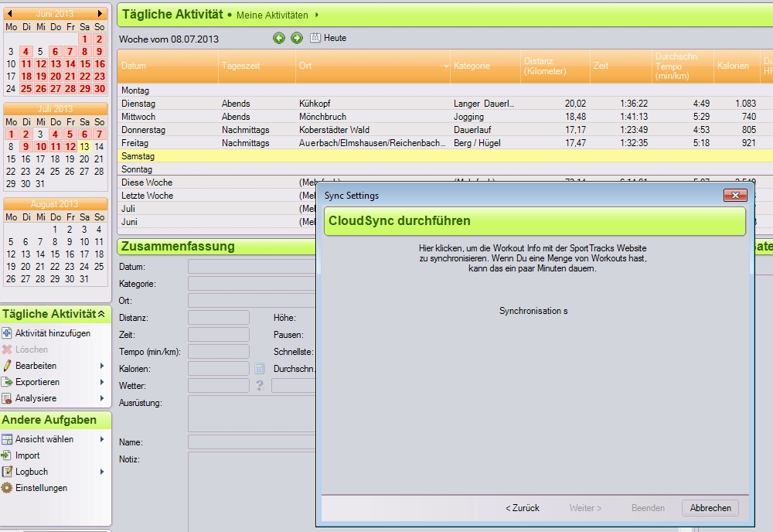Click the calculator icon beside Kalorien
Screen dimensions: 773x532
(260, 369)
